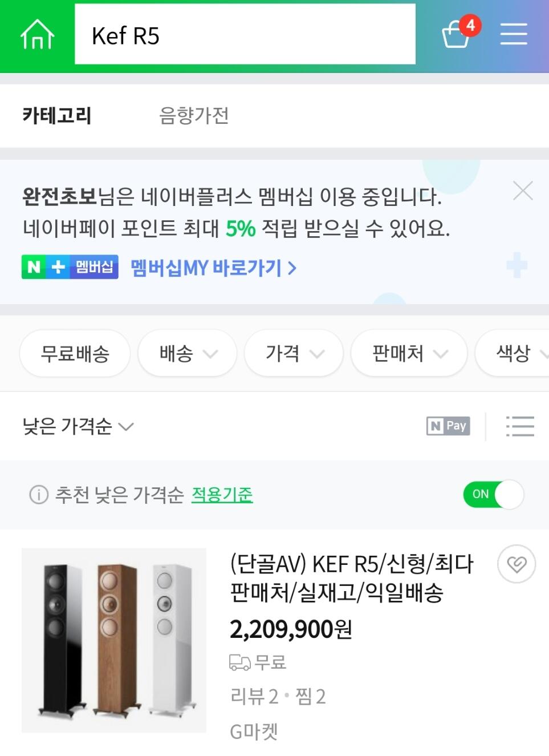
Task: Open the hamburger menu
Action: pos(513,34)
